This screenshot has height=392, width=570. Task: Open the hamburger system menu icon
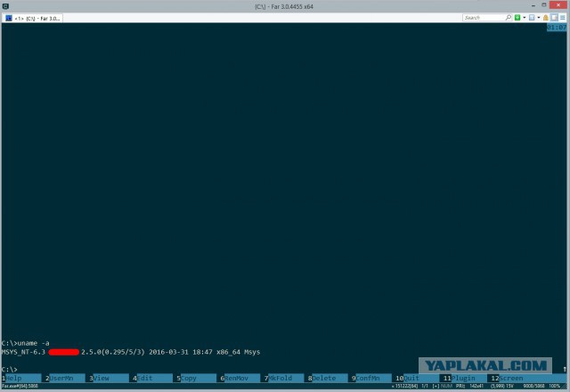point(563,18)
